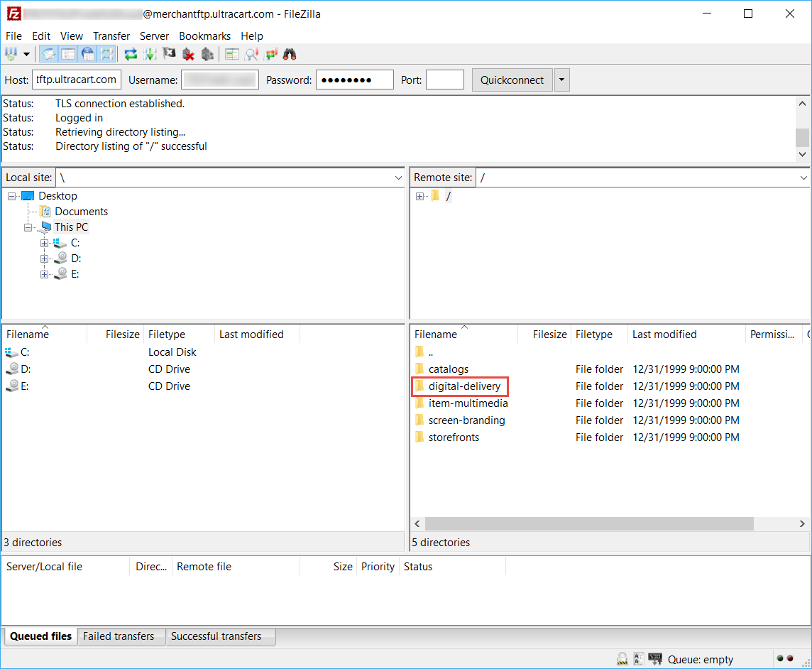Image resolution: width=812 pixels, height=669 pixels.
Task: Open Quickconnect history dropdown
Action: pos(562,80)
